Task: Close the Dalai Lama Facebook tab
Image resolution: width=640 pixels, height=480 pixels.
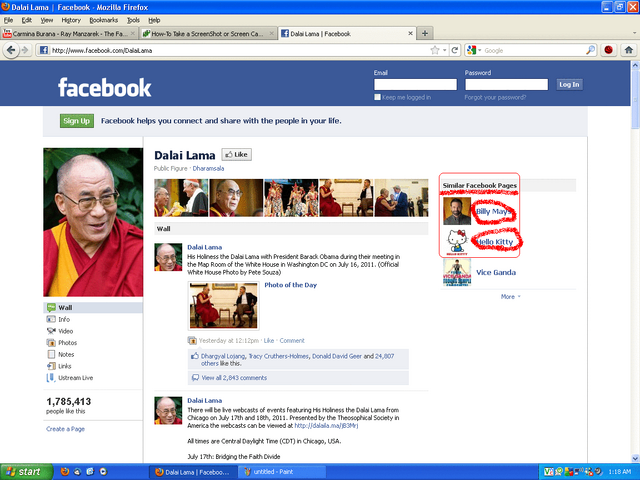Action: pos(410,33)
